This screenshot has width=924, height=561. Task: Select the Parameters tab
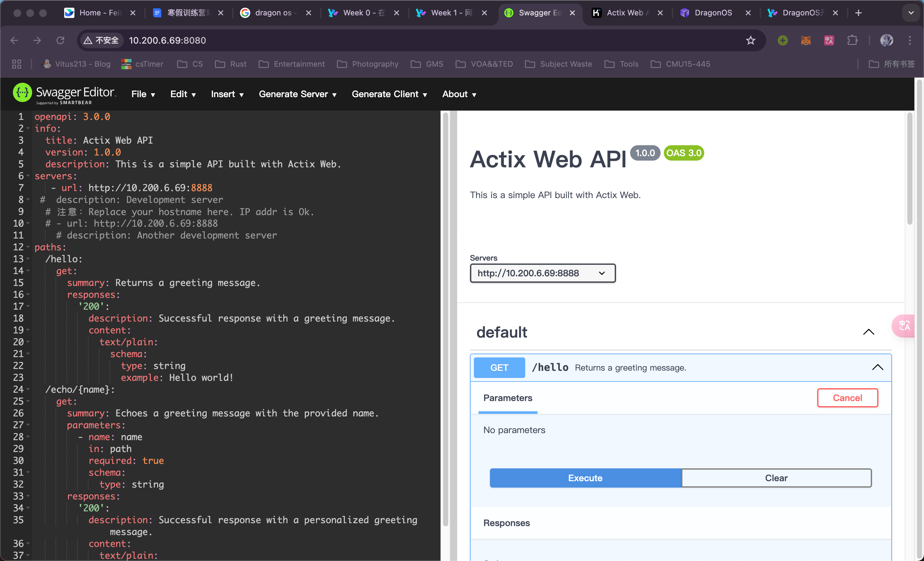pyautogui.click(x=508, y=398)
